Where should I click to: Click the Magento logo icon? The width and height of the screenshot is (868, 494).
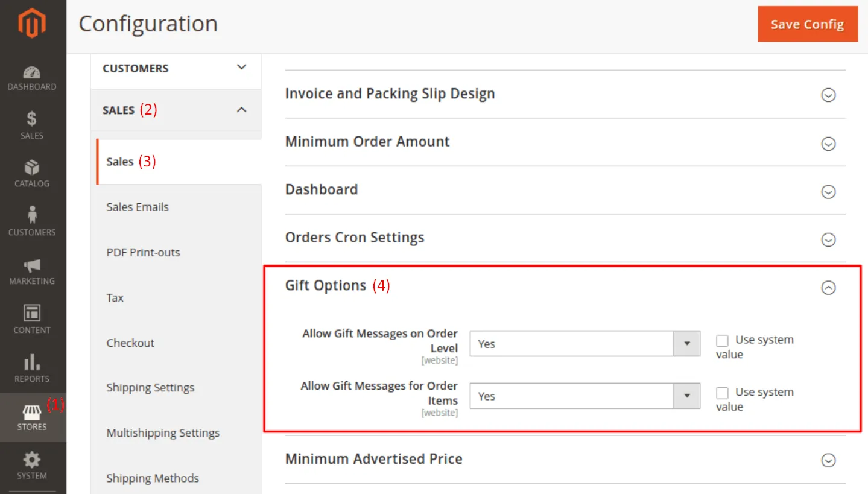32,24
